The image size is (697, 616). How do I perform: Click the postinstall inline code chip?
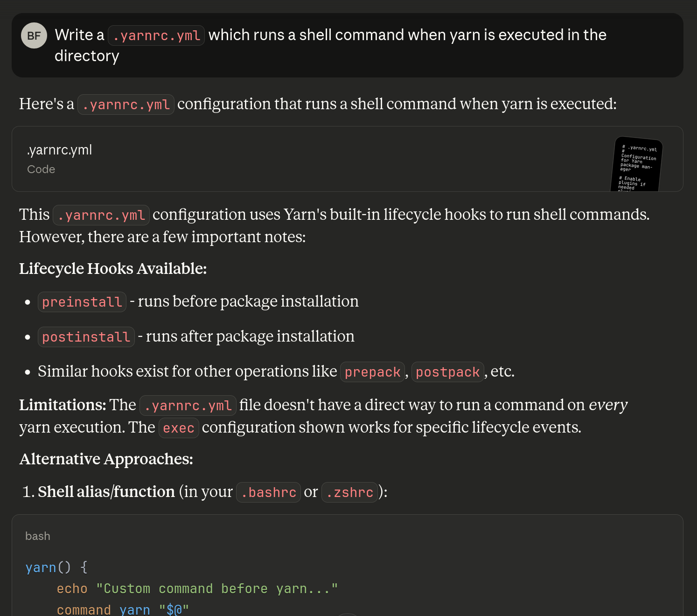coord(86,336)
